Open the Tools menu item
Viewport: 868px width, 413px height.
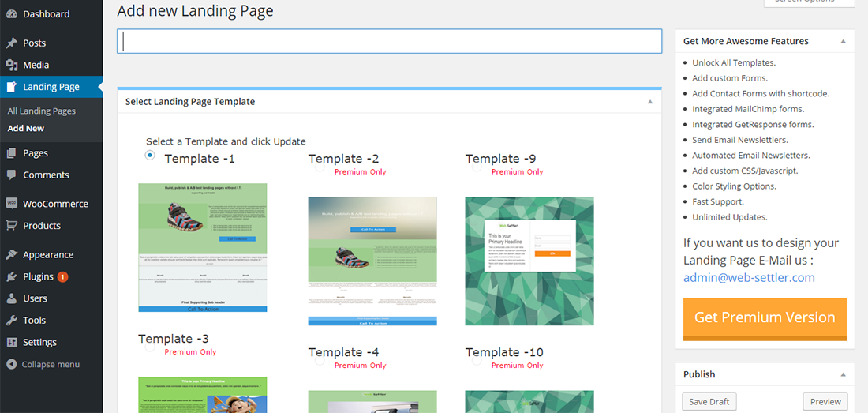pyautogui.click(x=51, y=321)
